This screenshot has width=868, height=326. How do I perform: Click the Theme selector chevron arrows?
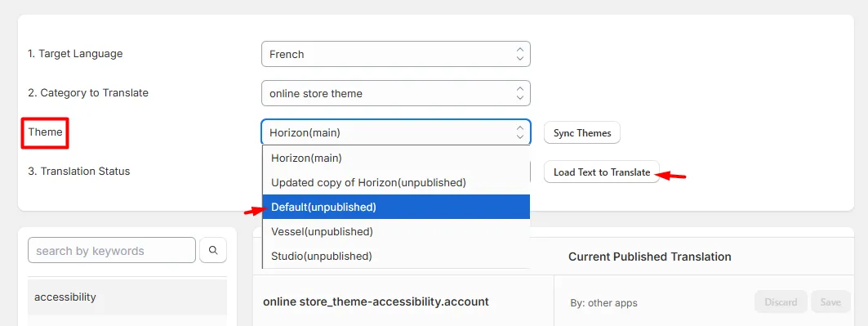click(519, 132)
